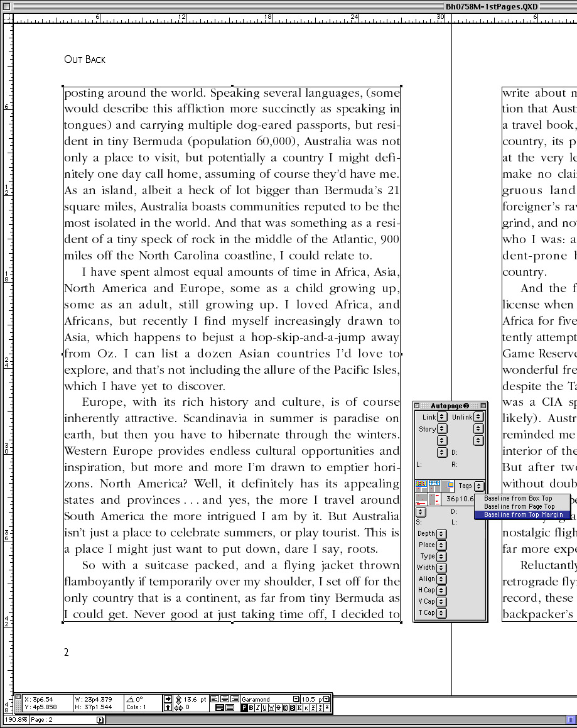Apply justified alignment icon
Viewport: 577px width, 728px height.
tap(220, 707)
